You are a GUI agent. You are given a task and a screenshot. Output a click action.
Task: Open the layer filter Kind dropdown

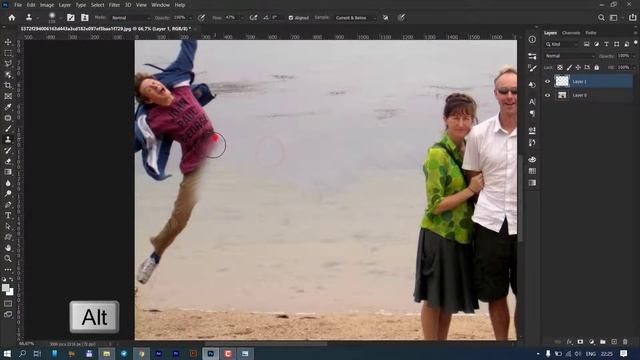(x=562, y=44)
